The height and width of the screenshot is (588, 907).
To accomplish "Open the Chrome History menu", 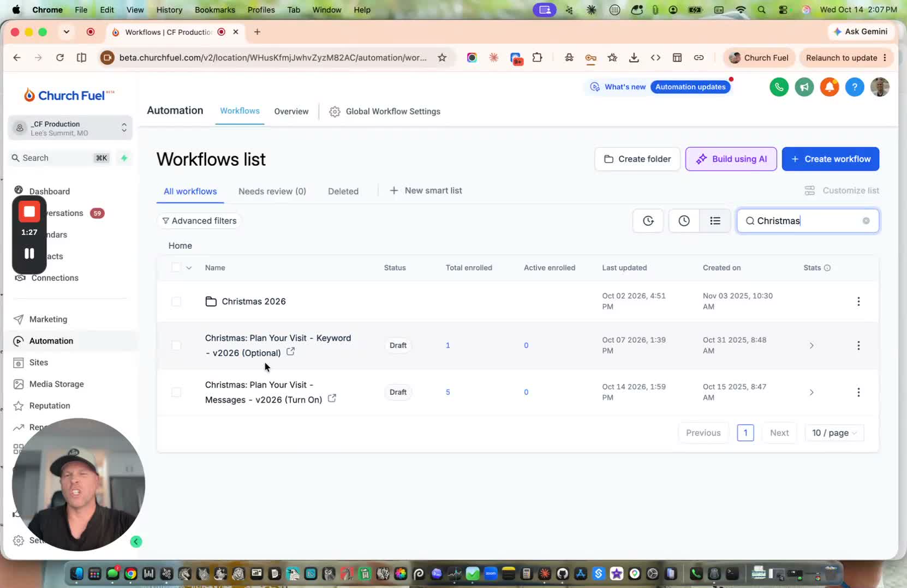I will [x=169, y=10].
